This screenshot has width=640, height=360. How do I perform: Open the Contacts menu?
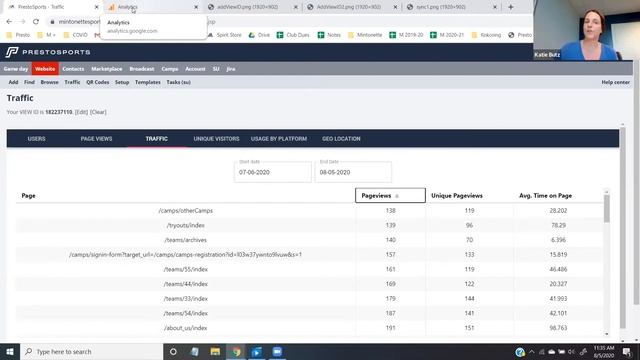(73, 69)
